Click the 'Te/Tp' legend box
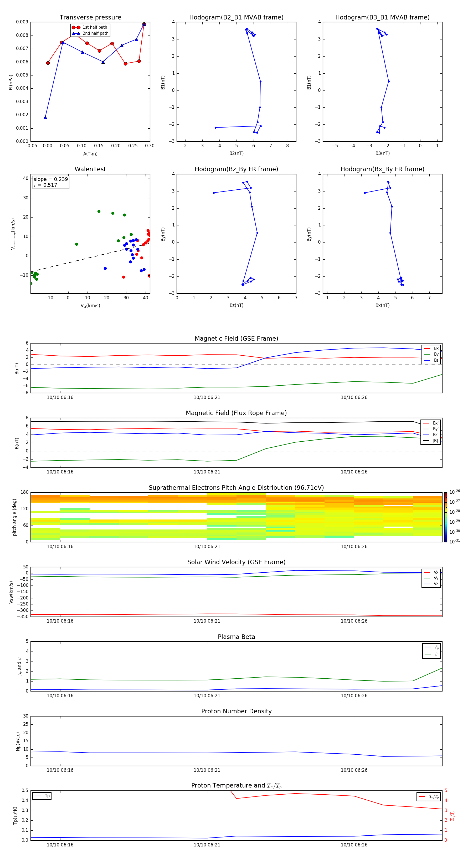The width and height of the screenshot is (473, 868). click(429, 796)
